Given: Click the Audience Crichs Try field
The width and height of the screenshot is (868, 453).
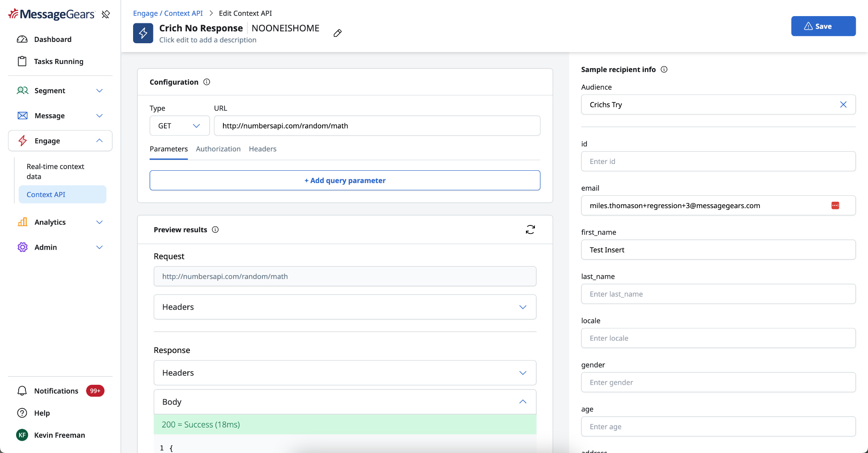Looking at the screenshot, I should tap(718, 105).
